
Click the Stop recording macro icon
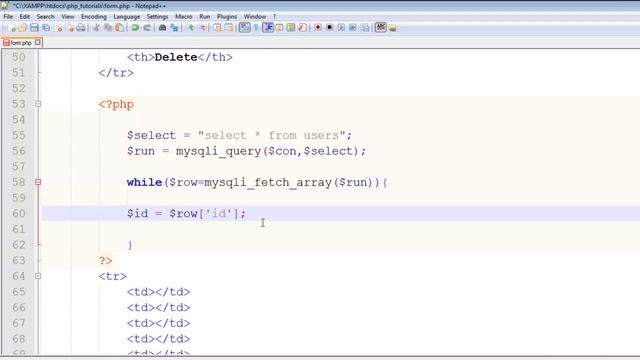tap(329, 28)
